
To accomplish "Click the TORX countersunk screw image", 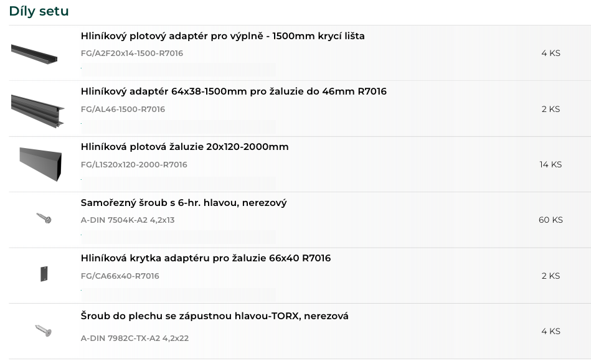I will point(44,330).
